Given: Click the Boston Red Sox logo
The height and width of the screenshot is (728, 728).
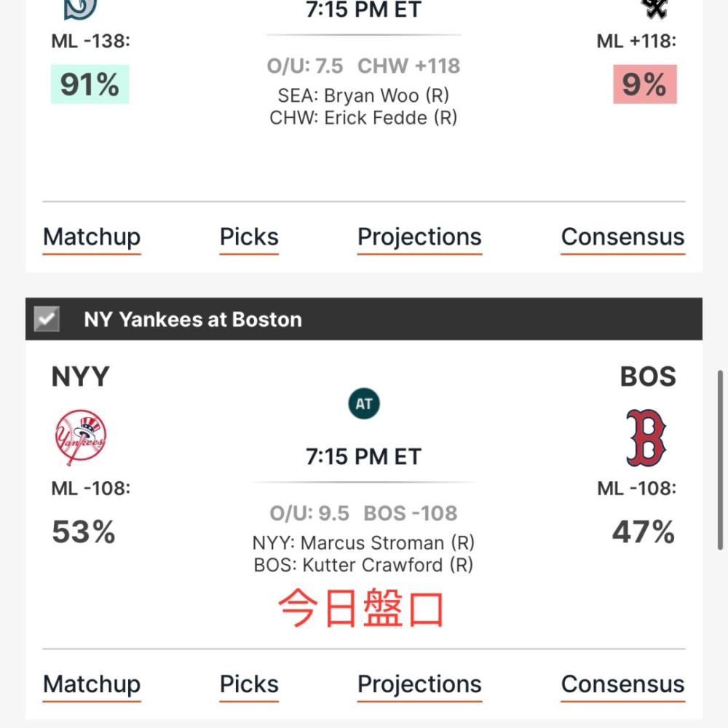Looking at the screenshot, I should tap(646, 438).
